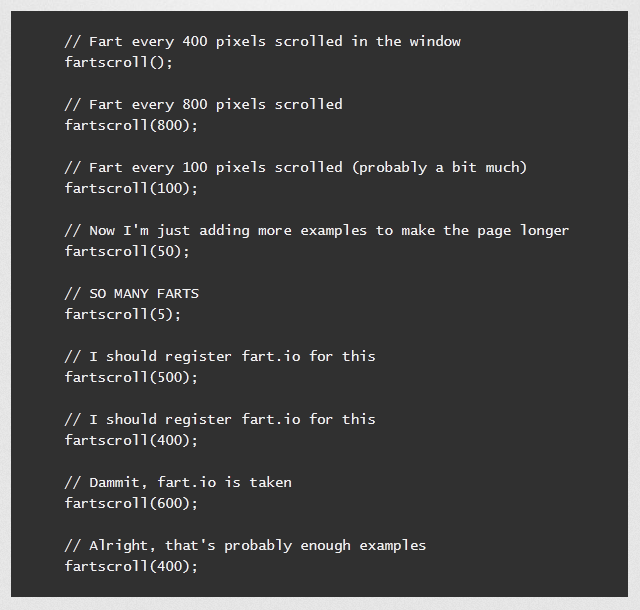
Task: Click the '(probably a bit much)' text
Action: [x=439, y=167]
